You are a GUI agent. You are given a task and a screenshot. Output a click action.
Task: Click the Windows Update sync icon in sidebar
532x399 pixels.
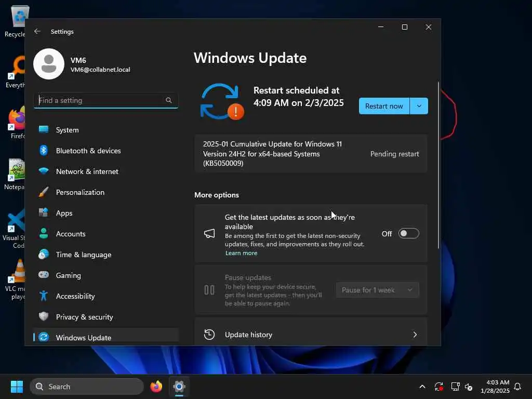(44, 337)
